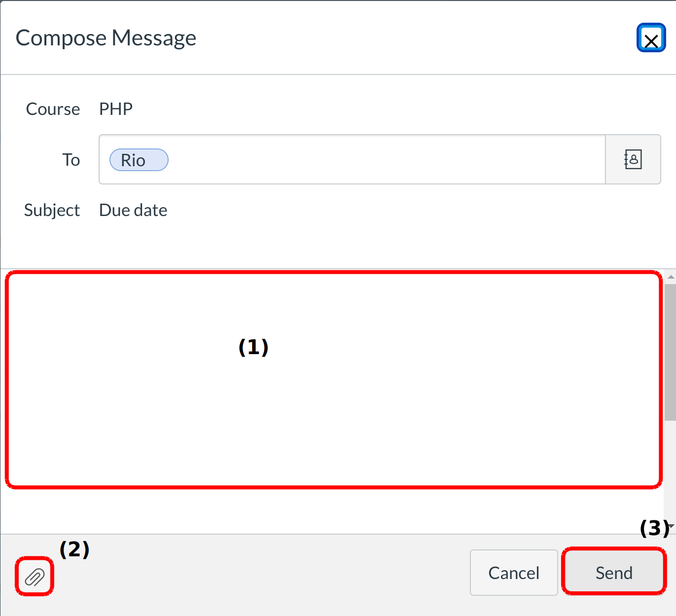
Task: Click the scrollbar up arrow
Action: pyautogui.click(x=671, y=277)
